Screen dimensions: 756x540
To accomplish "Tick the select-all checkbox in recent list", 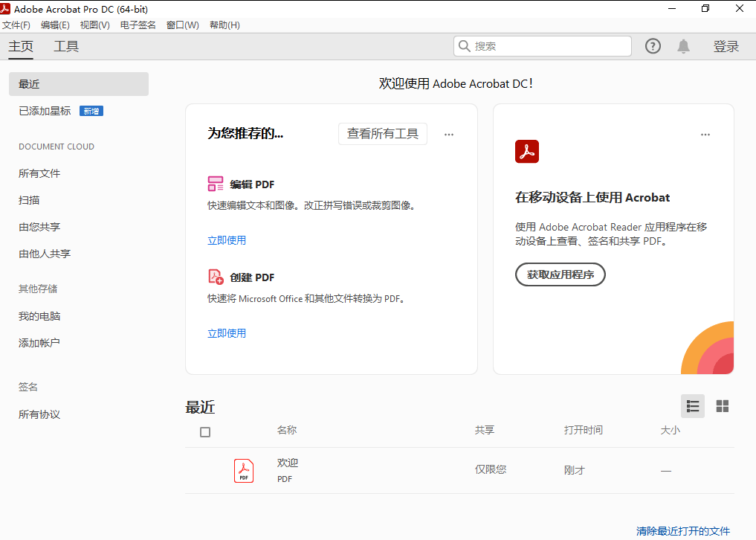I will tap(205, 432).
